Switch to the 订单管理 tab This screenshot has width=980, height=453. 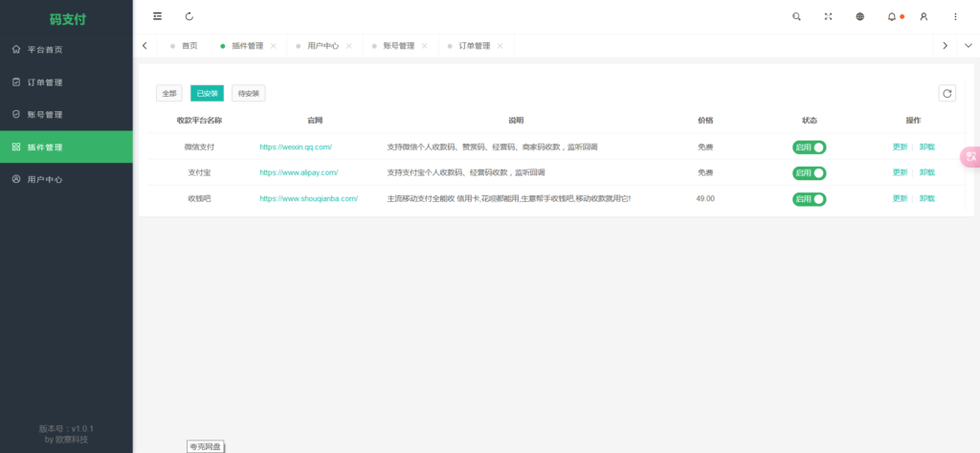click(x=475, y=46)
